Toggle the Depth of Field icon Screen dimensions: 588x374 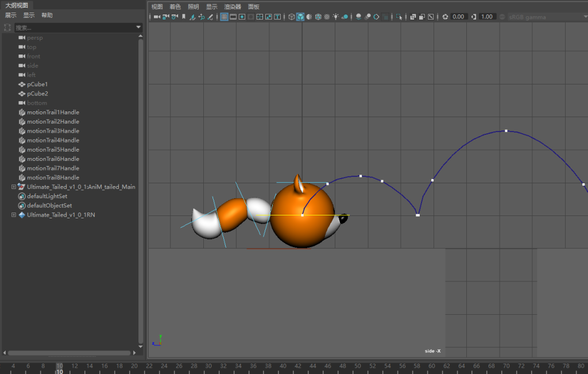point(385,17)
